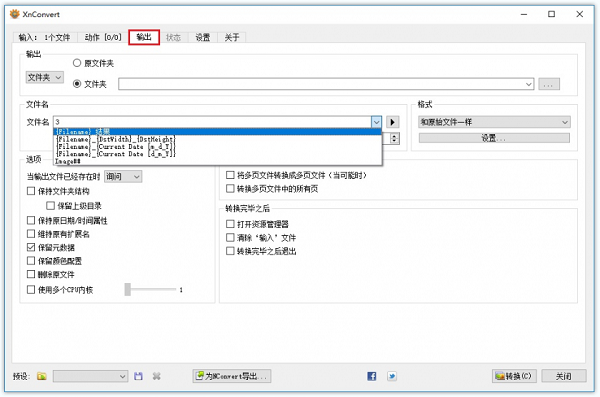
Task: Open the presets folder icon
Action: (42, 376)
